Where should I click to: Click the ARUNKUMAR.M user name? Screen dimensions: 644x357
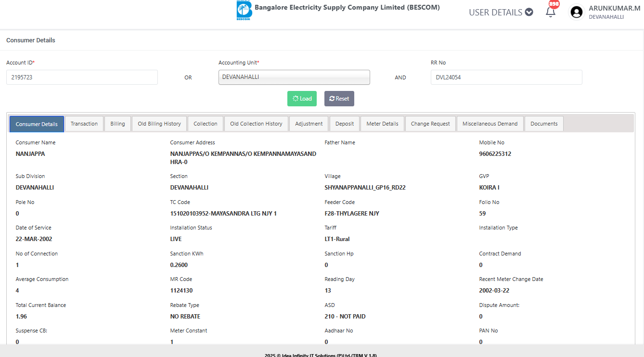coord(614,8)
